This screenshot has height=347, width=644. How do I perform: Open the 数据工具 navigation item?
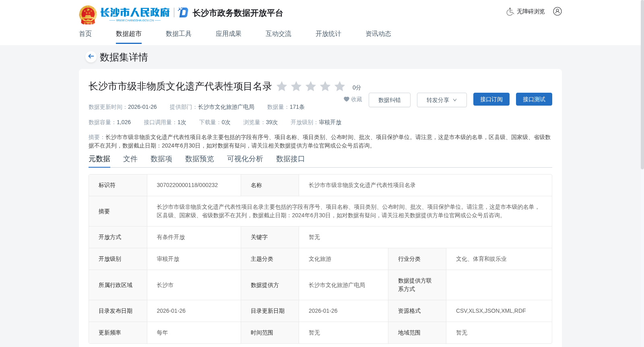179,34
